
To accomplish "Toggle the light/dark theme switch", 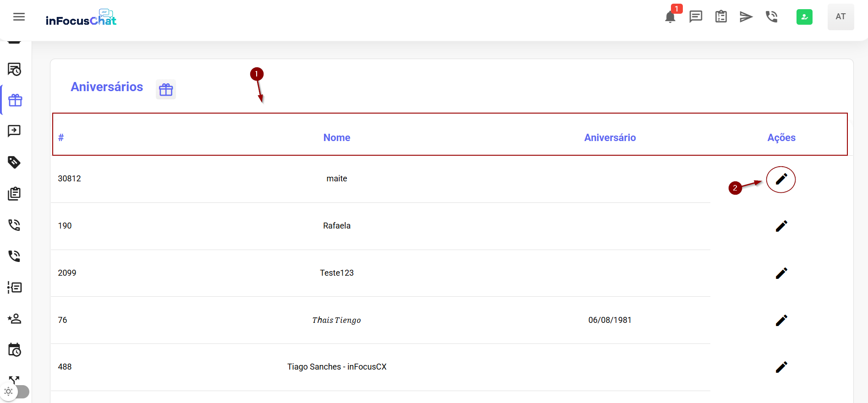I will click(x=16, y=392).
